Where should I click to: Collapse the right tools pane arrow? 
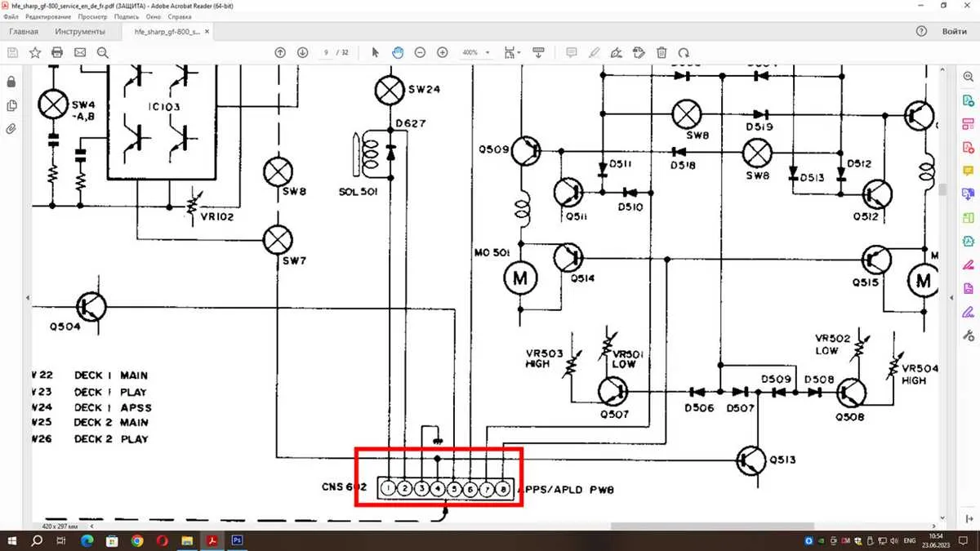952,298
